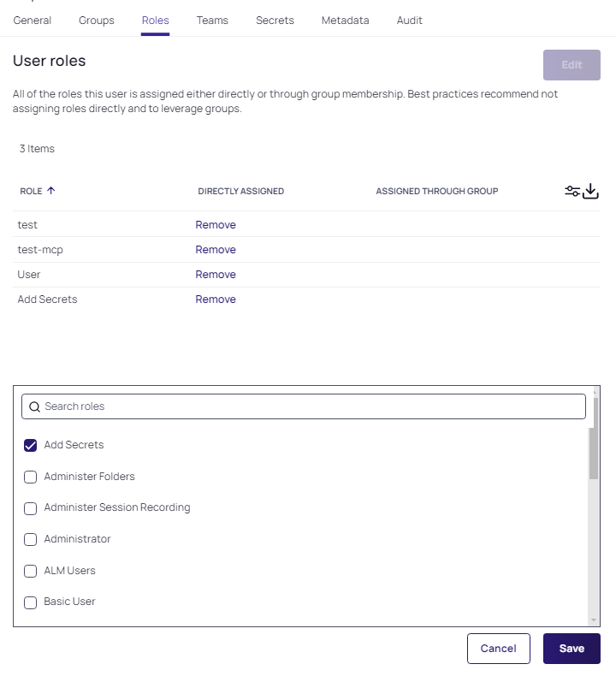Image resolution: width=616 pixels, height=676 pixels.
Task: Click the search magnifier icon
Action: pos(34,406)
